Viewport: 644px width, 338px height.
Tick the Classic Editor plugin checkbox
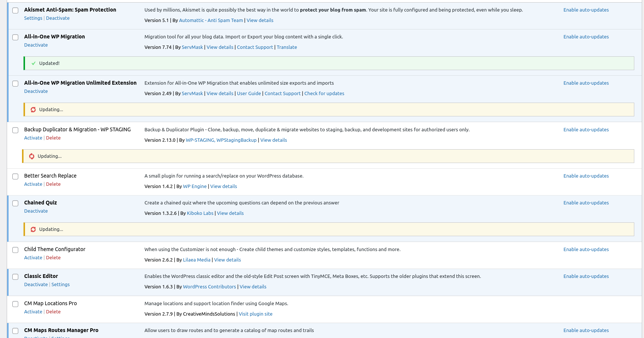pyautogui.click(x=15, y=277)
